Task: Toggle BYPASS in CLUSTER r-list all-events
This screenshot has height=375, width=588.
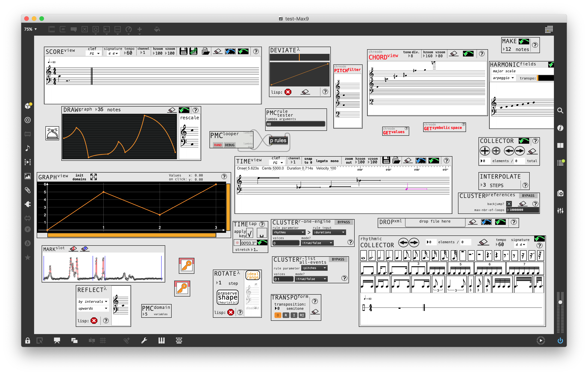Action: tap(338, 259)
